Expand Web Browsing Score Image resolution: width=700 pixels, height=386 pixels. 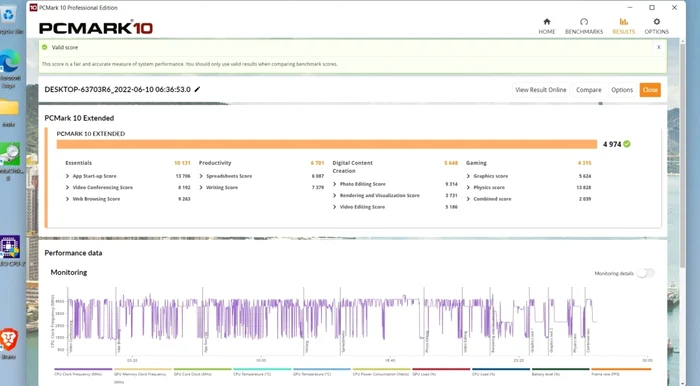click(67, 199)
